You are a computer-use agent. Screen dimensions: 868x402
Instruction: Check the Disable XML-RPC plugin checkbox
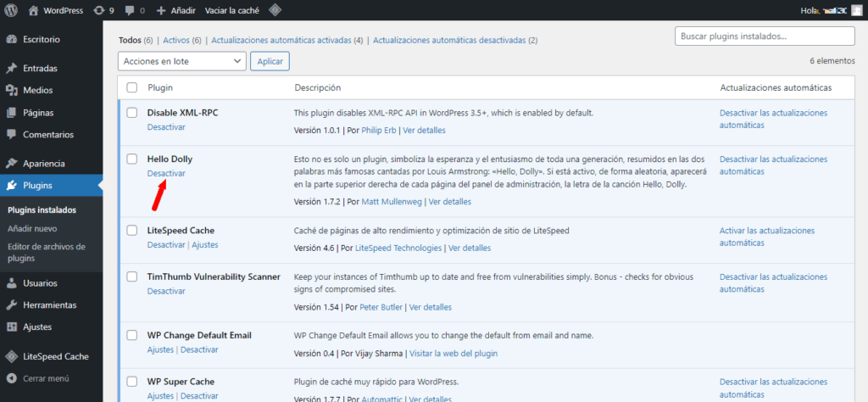[x=131, y=113]
